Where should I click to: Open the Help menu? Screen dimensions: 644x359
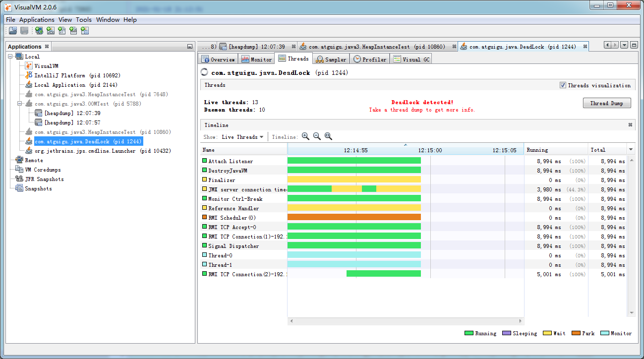[130, 20]
